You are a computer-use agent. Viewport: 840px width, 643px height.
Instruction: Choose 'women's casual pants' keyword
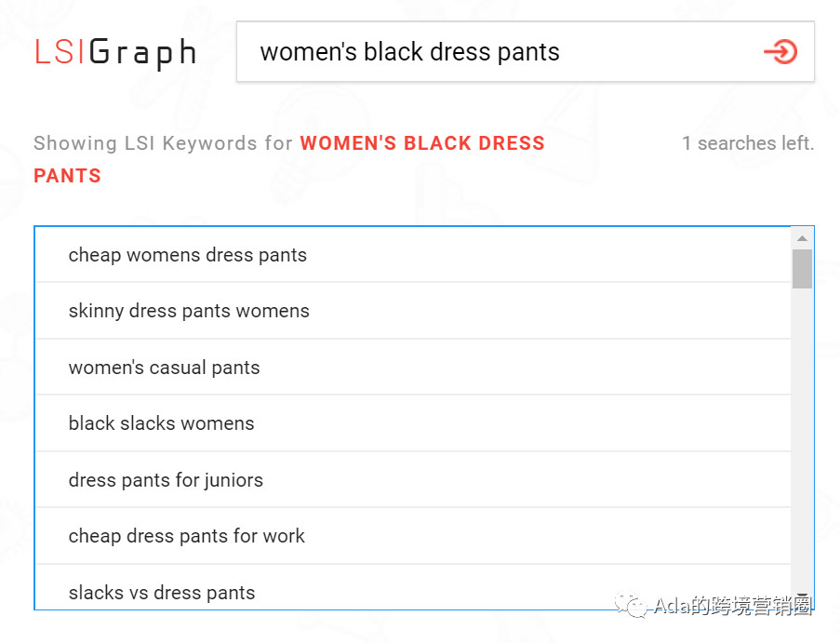(165, 368)
